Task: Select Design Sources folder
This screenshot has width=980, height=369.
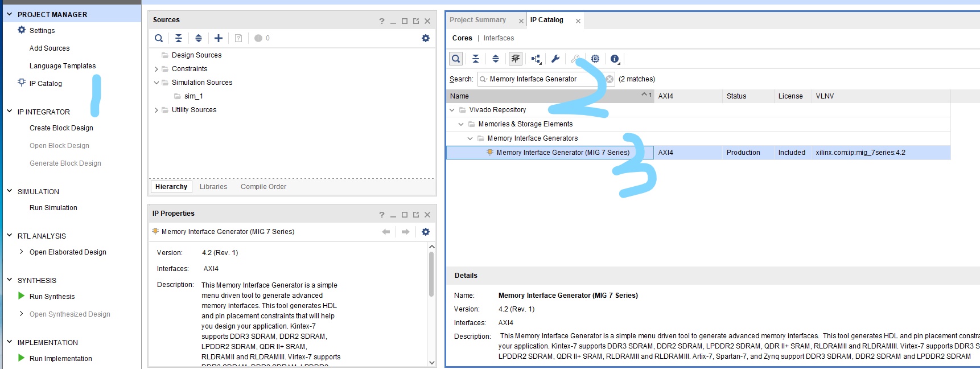Action: click(196, 55)
